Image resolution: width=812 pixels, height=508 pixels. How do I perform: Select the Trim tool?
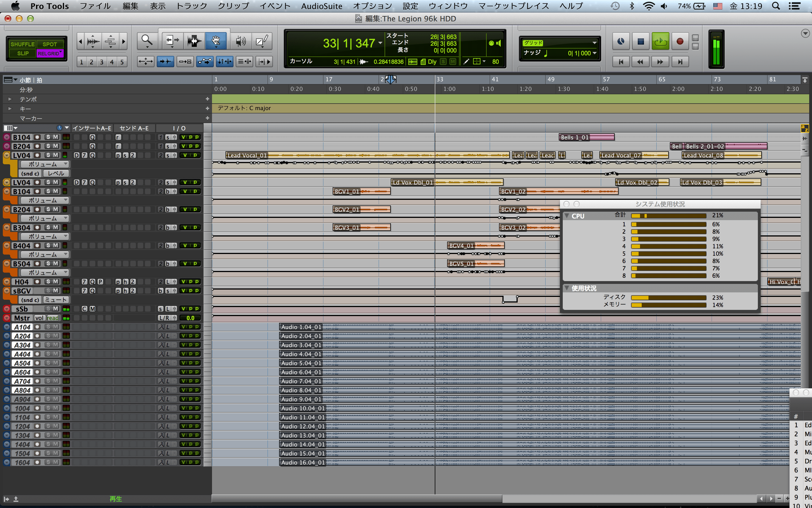pos(173,41)
